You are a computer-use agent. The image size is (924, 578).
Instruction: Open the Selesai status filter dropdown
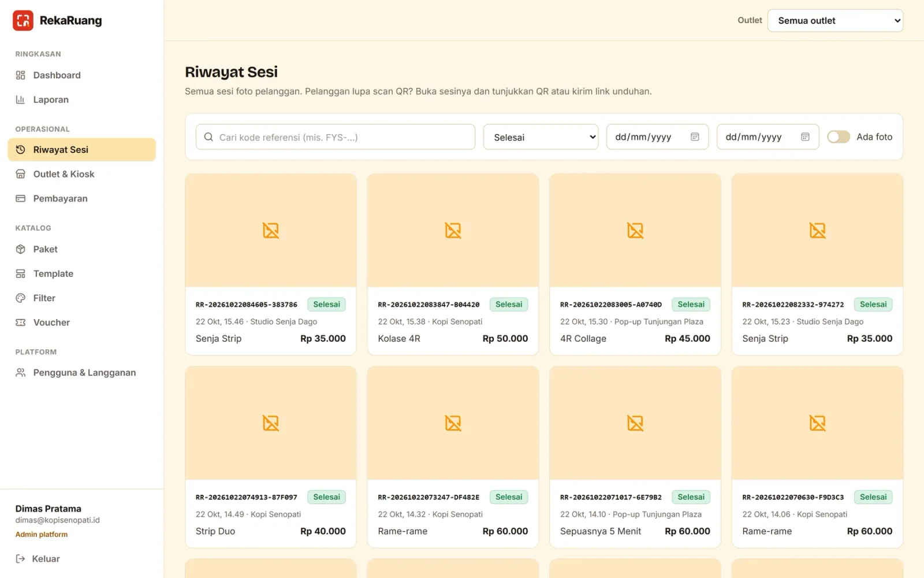coord(541,137)
